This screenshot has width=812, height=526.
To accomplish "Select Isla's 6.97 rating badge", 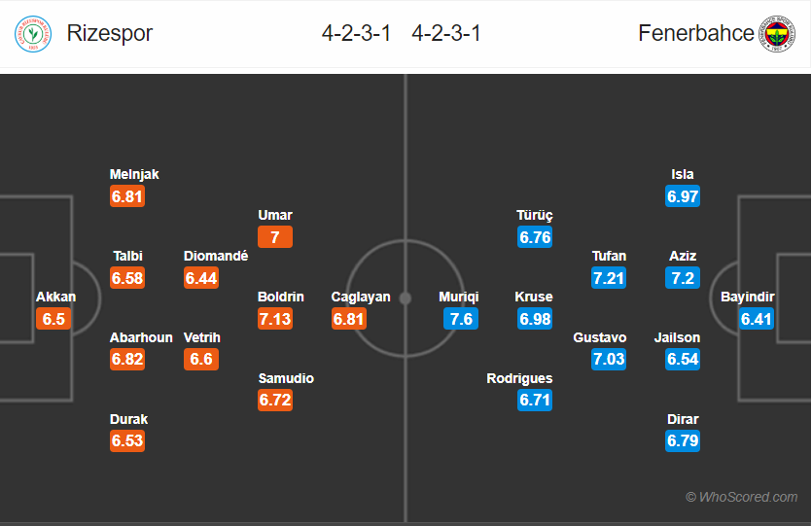I will click(683, 196).
